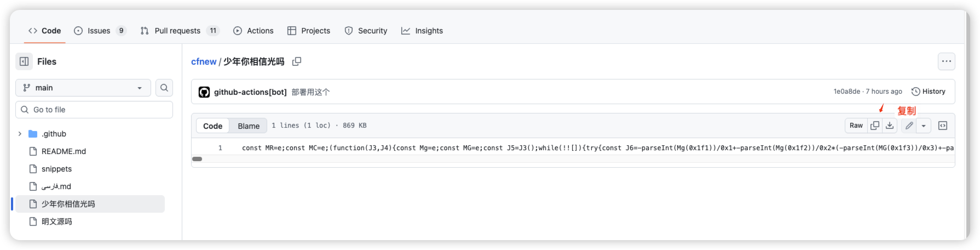Copy file path icon next to filename
The image size is (980, 250).
297,61
